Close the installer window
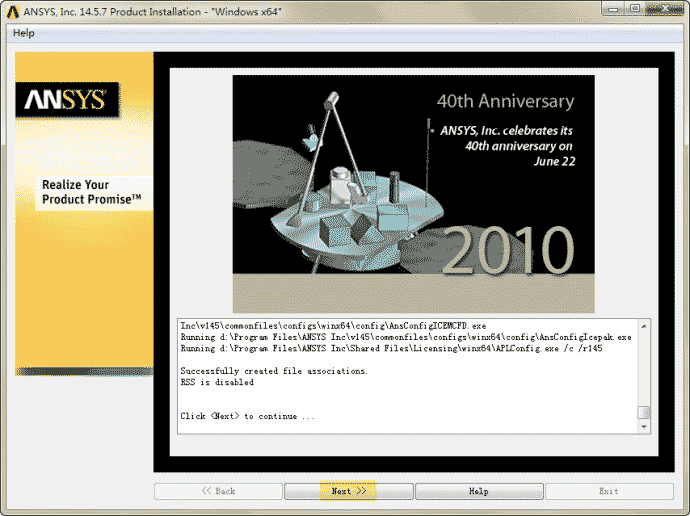 666,9
